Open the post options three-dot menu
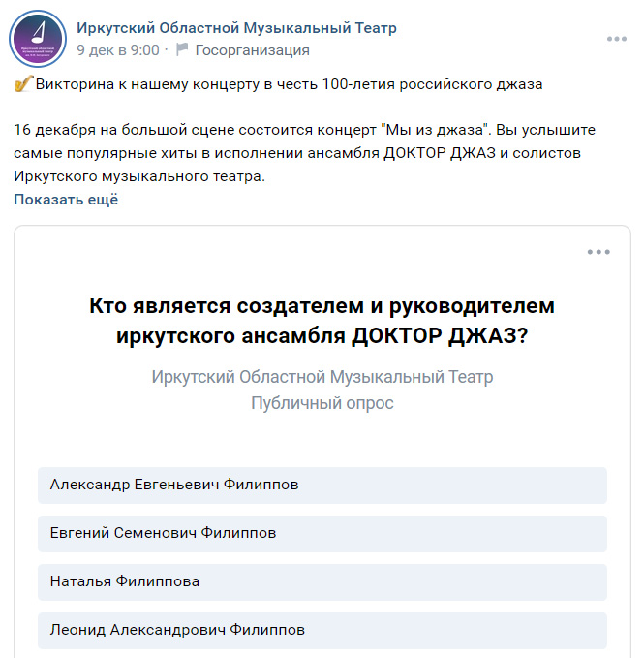Image resolution: width=644 pixels, height=658 pixels. pos(616,39)
